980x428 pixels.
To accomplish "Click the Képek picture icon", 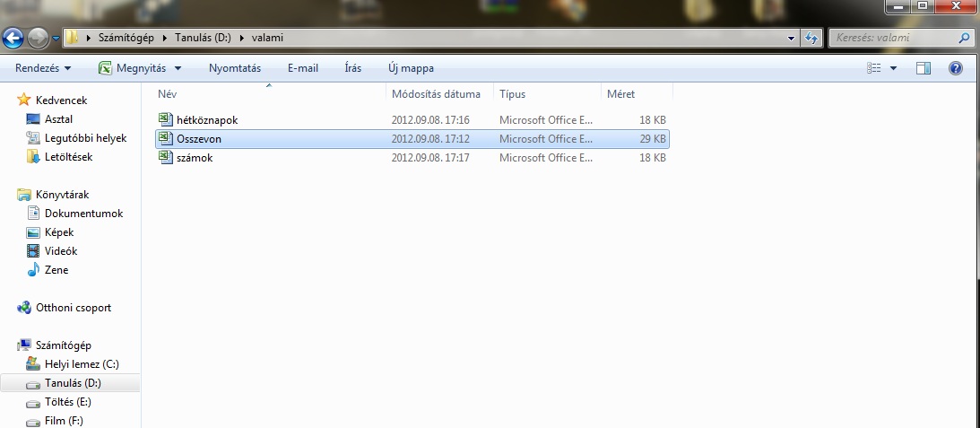I will click(x=33, y=232).
